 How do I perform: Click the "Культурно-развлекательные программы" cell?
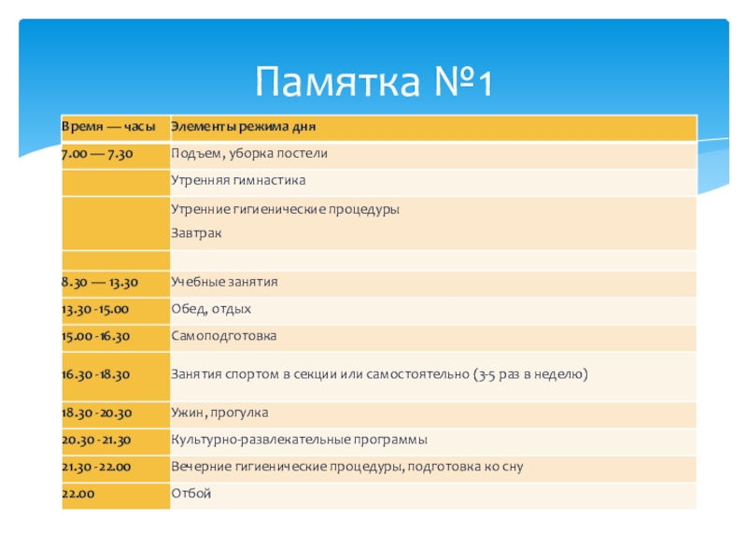pyautogui.click(x=299, y=440)
